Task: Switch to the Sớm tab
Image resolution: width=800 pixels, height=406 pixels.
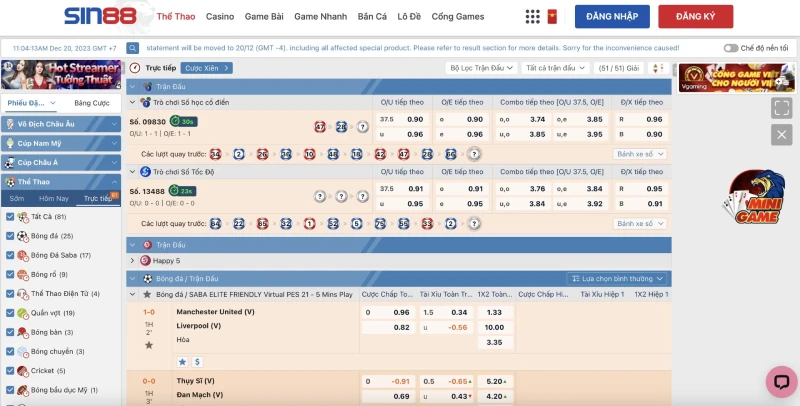Action: click(17, 198)
